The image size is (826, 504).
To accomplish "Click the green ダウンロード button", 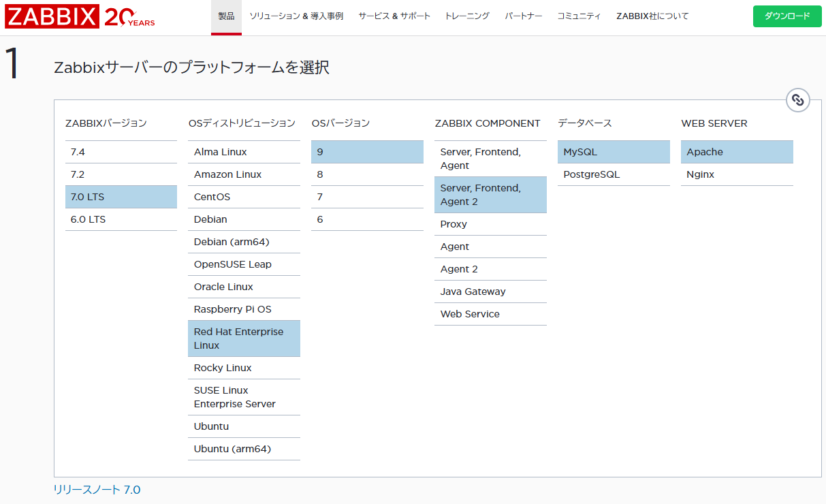I will (x=787, y=16).
